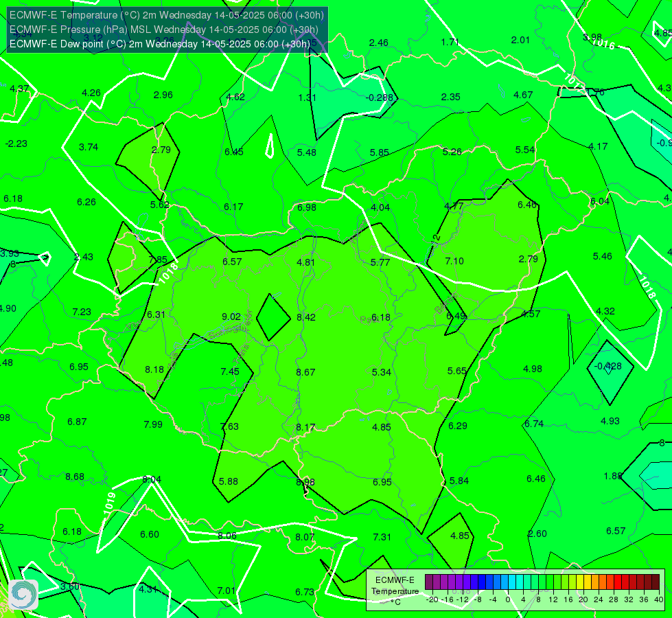Click the 4.04 dew point value
Viewport: 672px width, 618px height.
coord(380,207)
